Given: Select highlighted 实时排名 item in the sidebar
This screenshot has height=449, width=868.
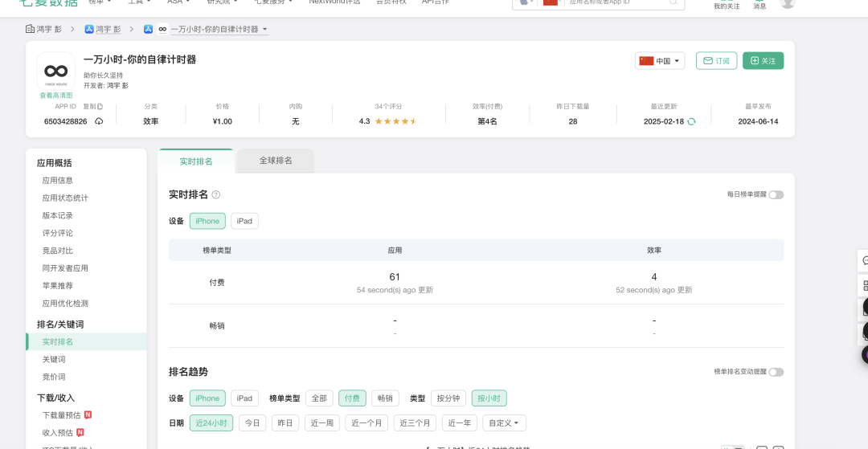Looking at the screenshot, I should (x=86, y=341).
